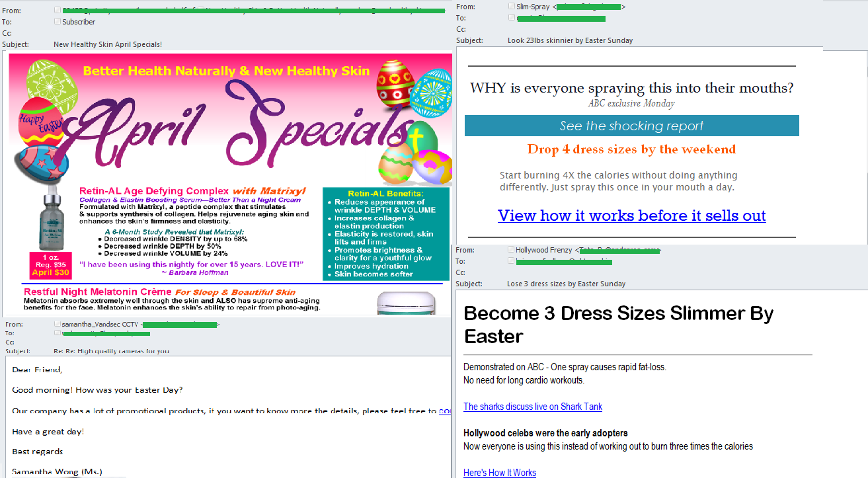Tick the checkbox beside Subscriber recipient

[x=58, y=22]
